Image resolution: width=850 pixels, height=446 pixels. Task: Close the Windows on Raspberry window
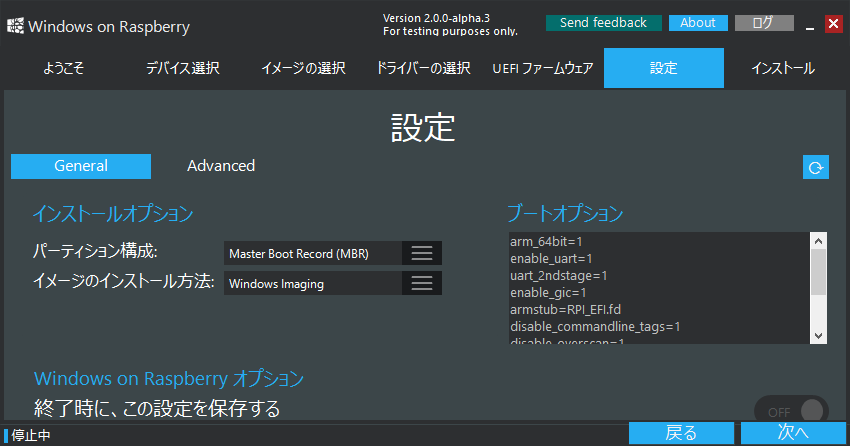click(x=834, y=23)
